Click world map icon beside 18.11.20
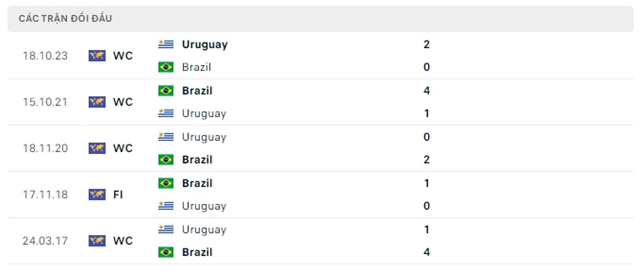 coord(97,148)
